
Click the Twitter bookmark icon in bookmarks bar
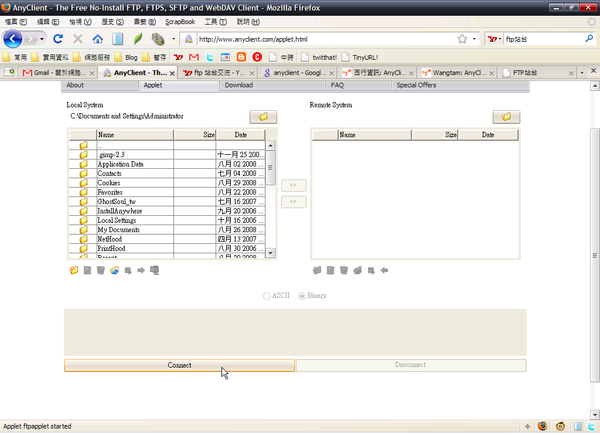point(210,57)
